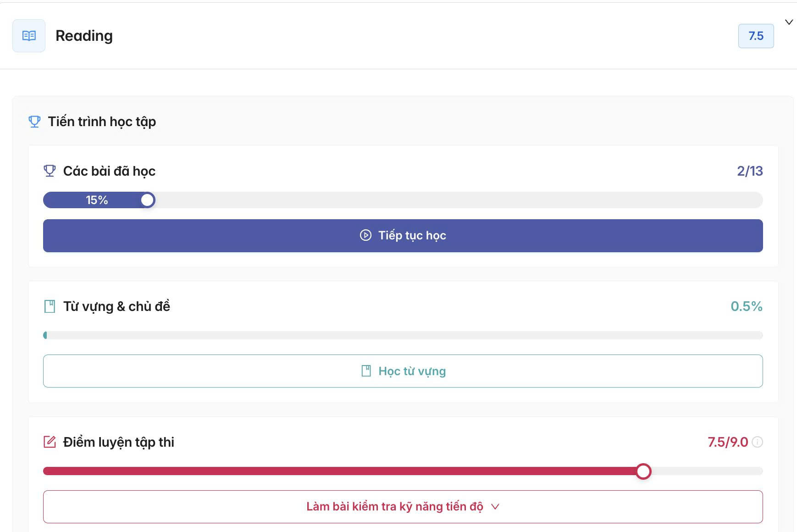
Task: Click the play icon in Tiếp tục học
Action: pyautogui.click(x=365, y=235)
